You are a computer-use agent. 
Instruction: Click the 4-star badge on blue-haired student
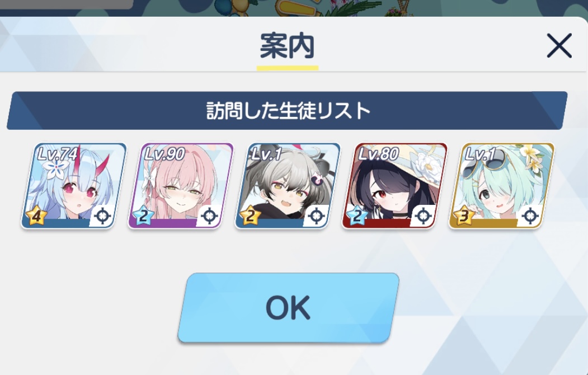click(36, 216)
